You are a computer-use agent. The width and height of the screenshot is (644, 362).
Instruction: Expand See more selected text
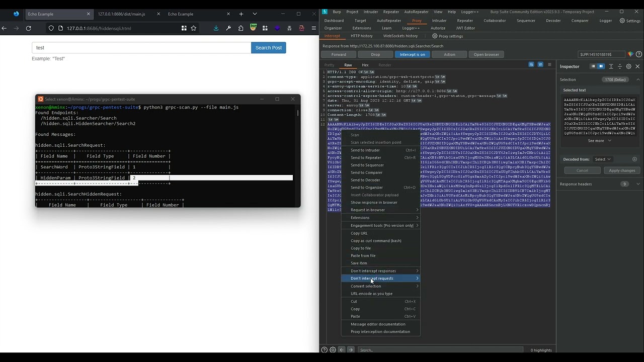599,141
